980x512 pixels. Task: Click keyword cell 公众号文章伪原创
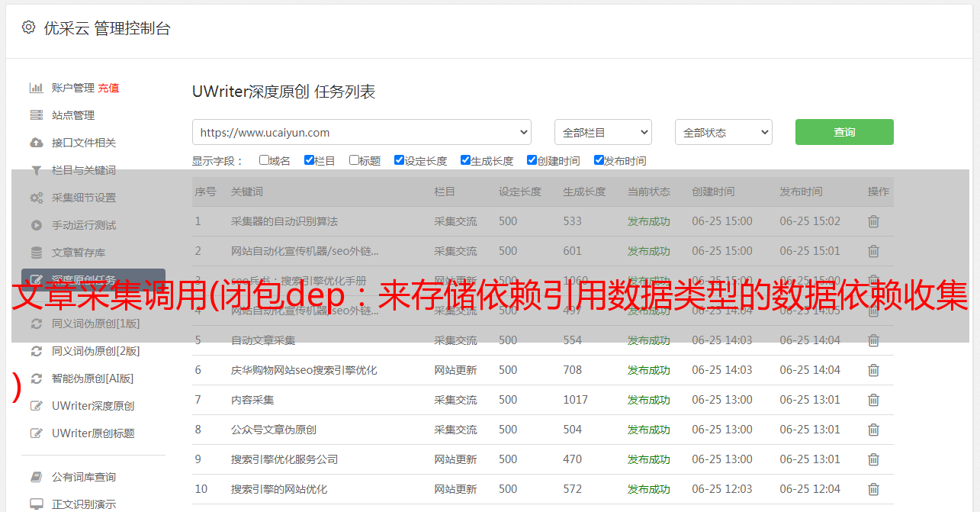(x=274, y=430)
